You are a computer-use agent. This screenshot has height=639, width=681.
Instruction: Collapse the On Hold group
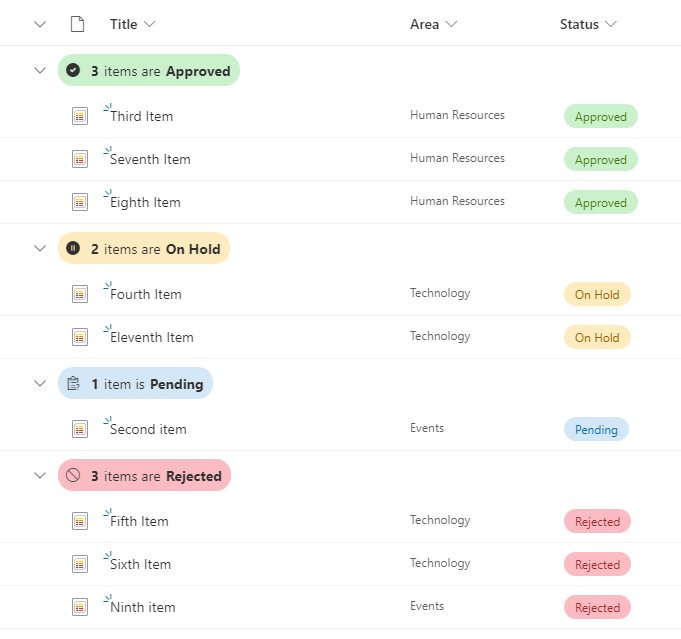(40, 248)
